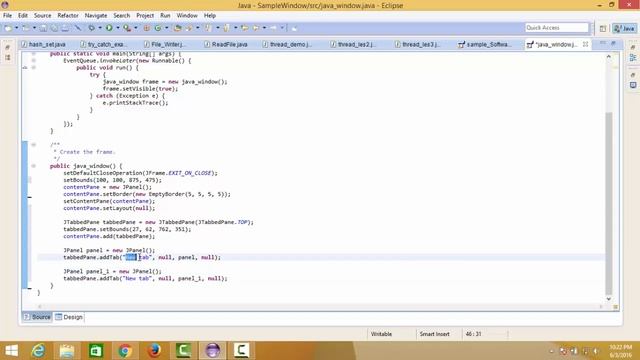Maximize the editor area
This screenshot has width=640, height=360.
click(x=613, y=43)
